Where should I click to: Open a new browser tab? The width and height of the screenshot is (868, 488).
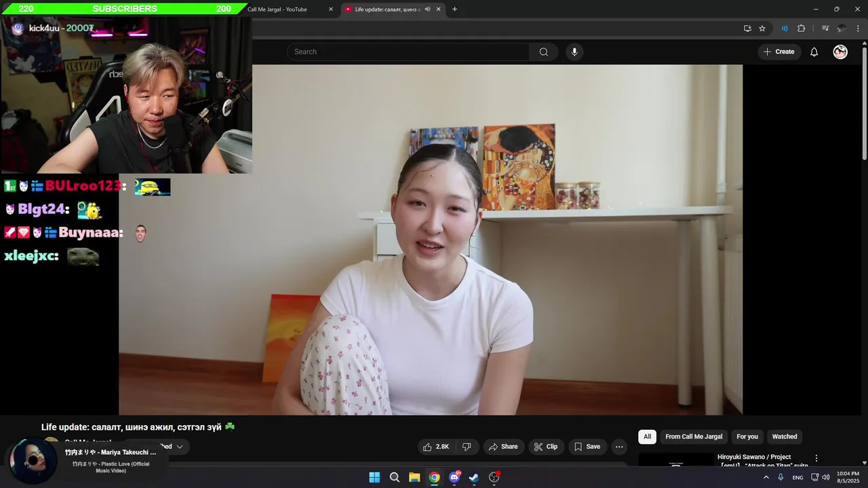[454, 9]
